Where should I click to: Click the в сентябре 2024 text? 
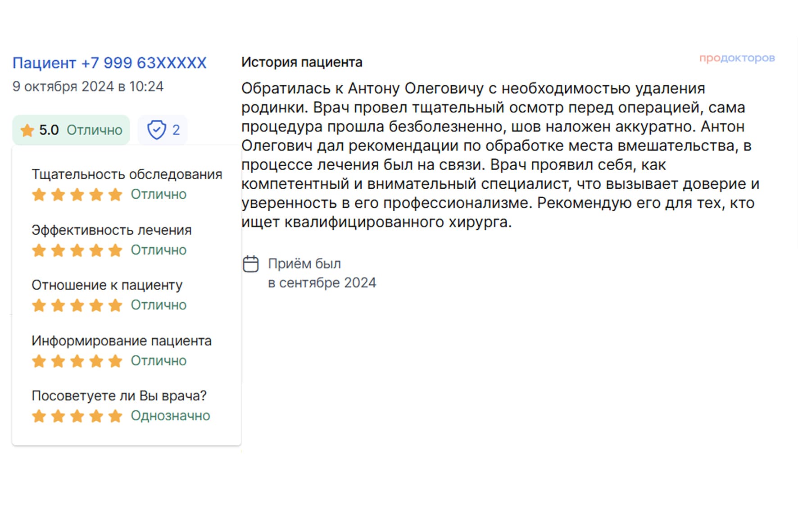click(x=322, y=283)
